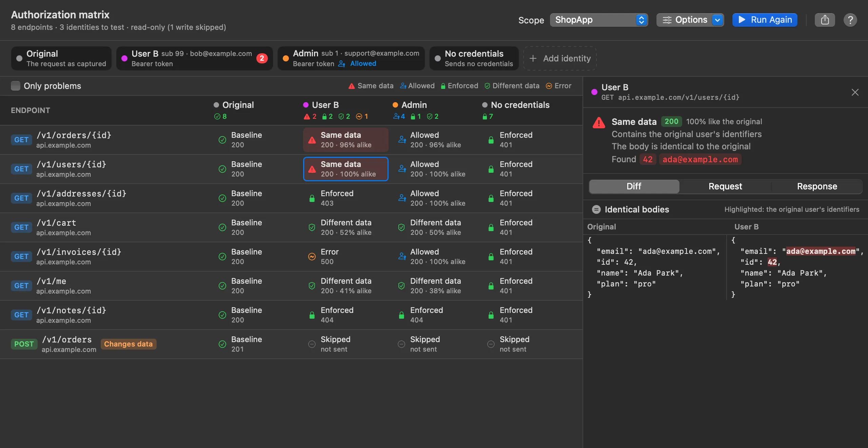Select Admin Different data 38% alike cell

[435, 286]
